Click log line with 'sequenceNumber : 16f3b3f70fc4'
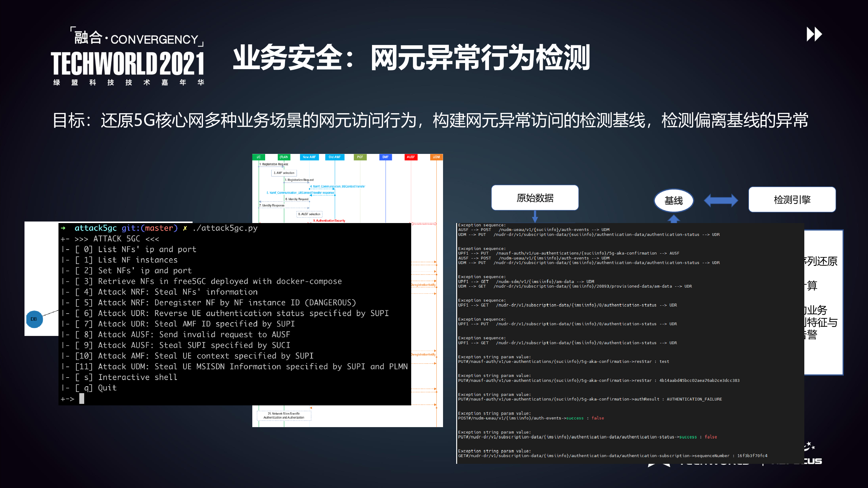The width and height of the screenshot is (868, 488). click(613, 456)
